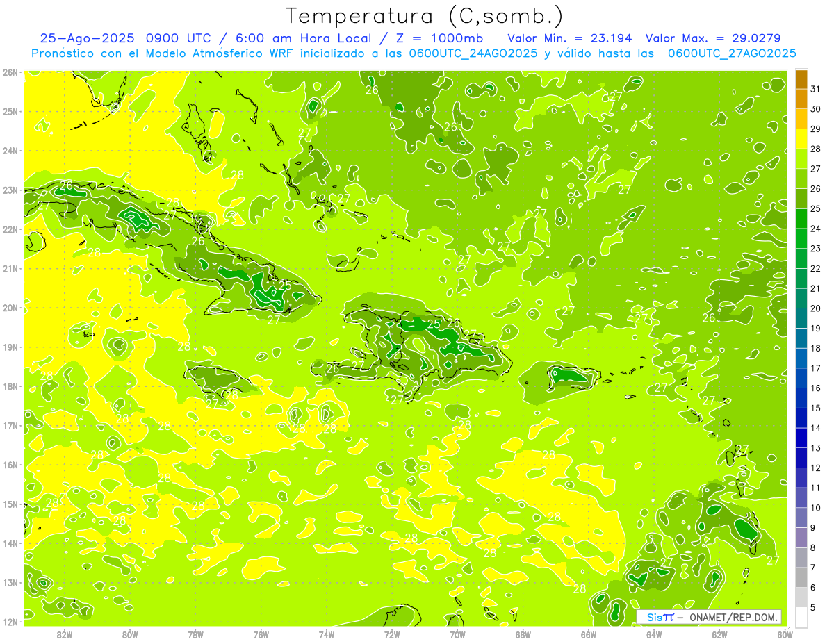Click the legend label '31'
The width and height of the screenshot is (834, 644).
click(x=816, y=88)
